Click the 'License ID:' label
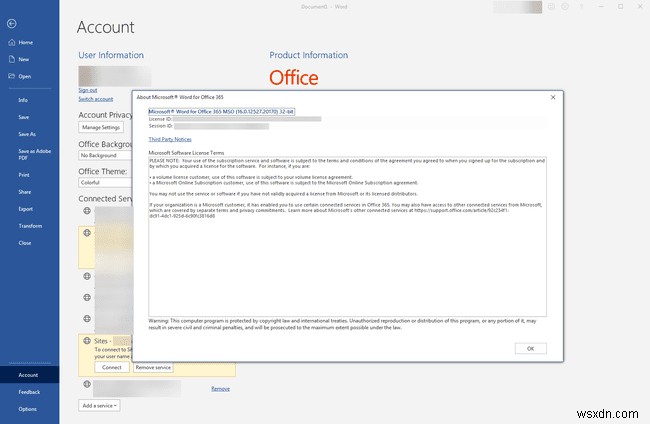The width and height of the screenshot is (650, 424). point(160,119)
